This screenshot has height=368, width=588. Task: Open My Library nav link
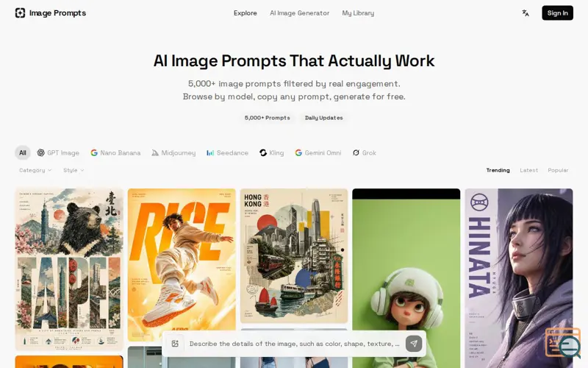(x=358, y=13)
